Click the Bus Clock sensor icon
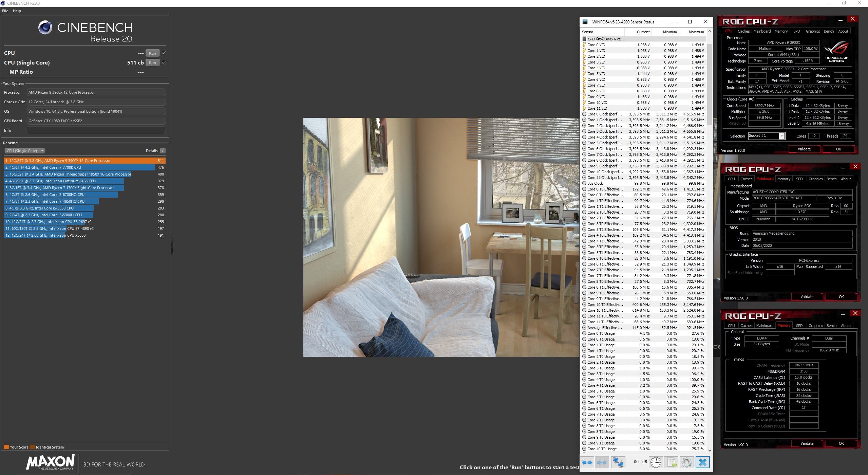Image resolution: width=868 pixels, height=475 pixels. tap(584, 183)
